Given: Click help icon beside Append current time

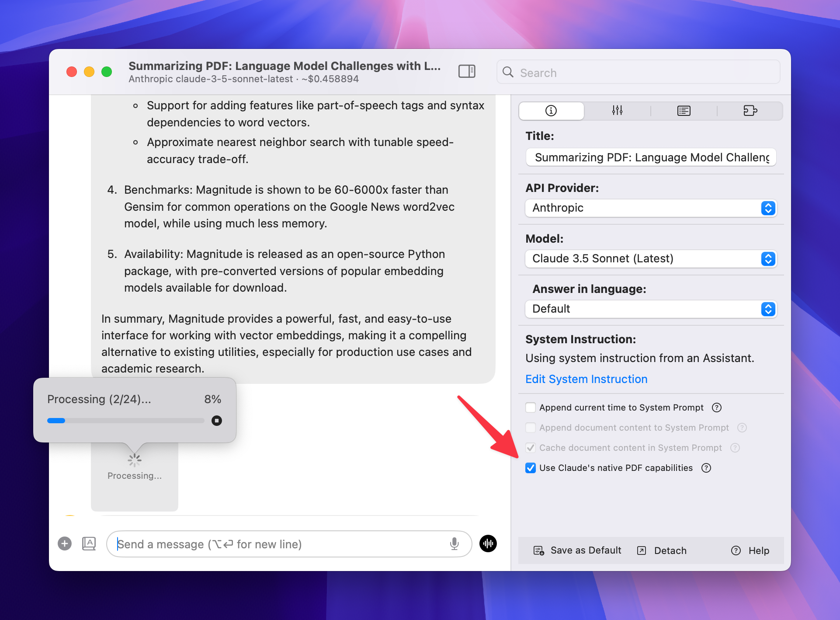Looking at the screenshot, I should click(717, 408).
